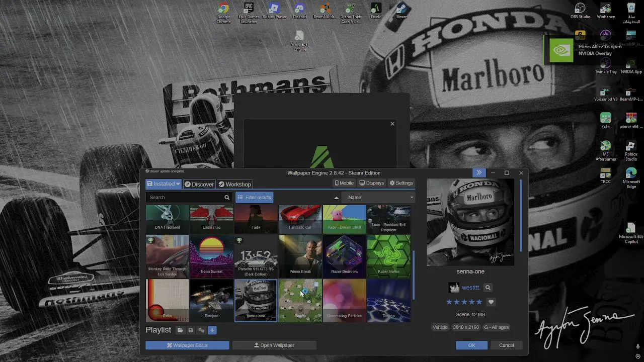Select the Shimmering Particles wallpaper thumbnail
The width and height of the screenshot is (644, 362).
344,300
